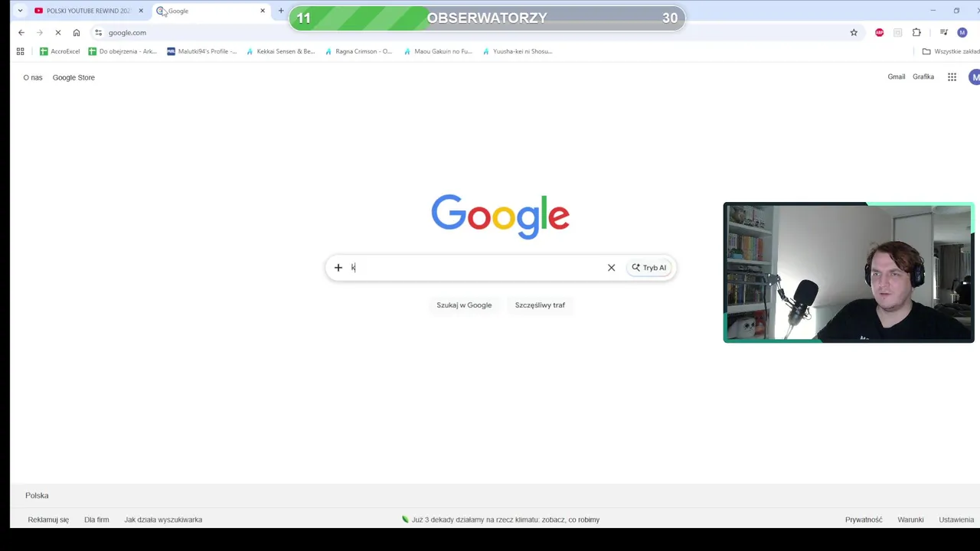This screenshot has height=551, width=980.
Task: Go back to the previous page
Action: click(21, 32)
